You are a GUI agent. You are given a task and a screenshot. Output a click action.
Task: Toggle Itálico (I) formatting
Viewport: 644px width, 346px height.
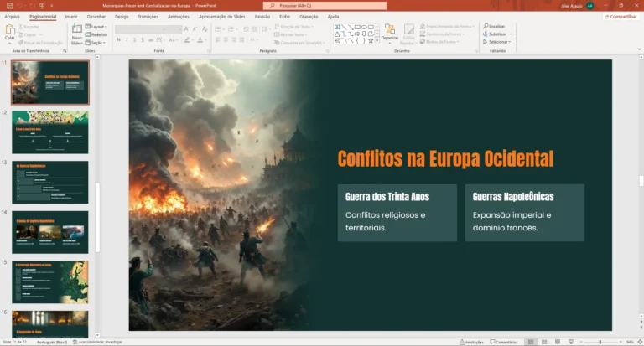(x=127, y=40)
